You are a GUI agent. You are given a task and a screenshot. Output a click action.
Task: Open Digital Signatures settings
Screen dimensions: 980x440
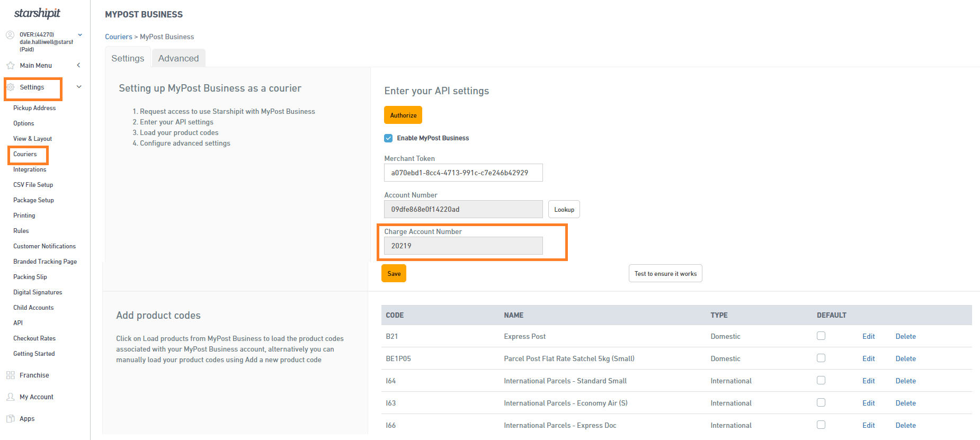click(38, 292)
